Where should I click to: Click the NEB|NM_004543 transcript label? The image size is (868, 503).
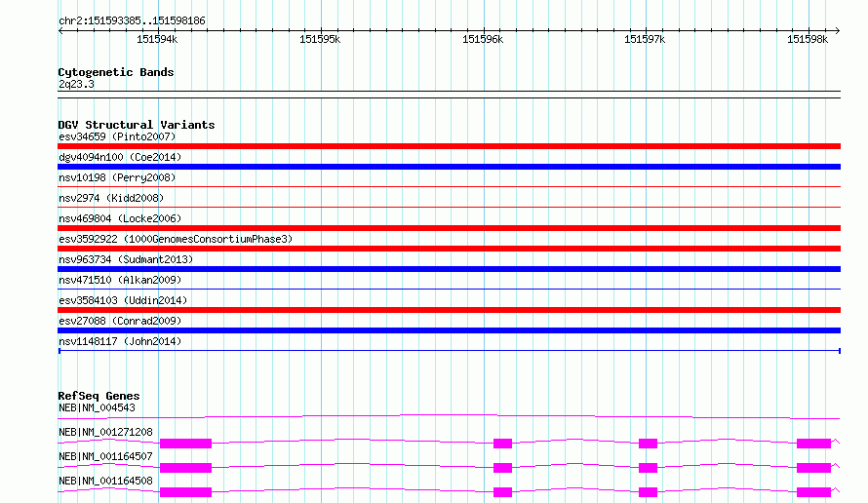(x=97, y=407)
